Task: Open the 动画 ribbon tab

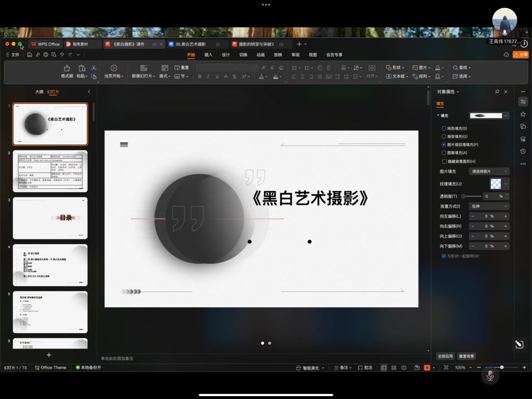Action: (x=260, y=55)
